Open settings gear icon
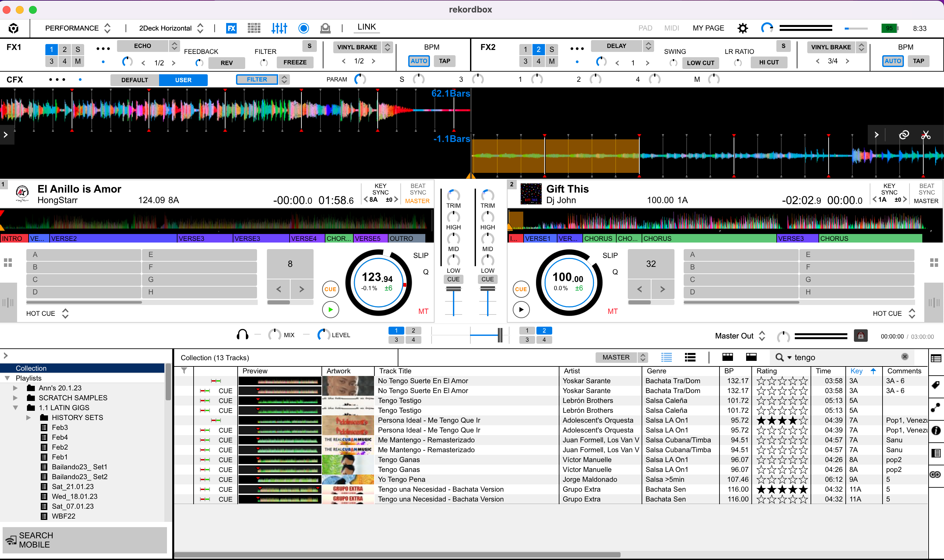This screenshot has width=944, height=560. point(743,28)
